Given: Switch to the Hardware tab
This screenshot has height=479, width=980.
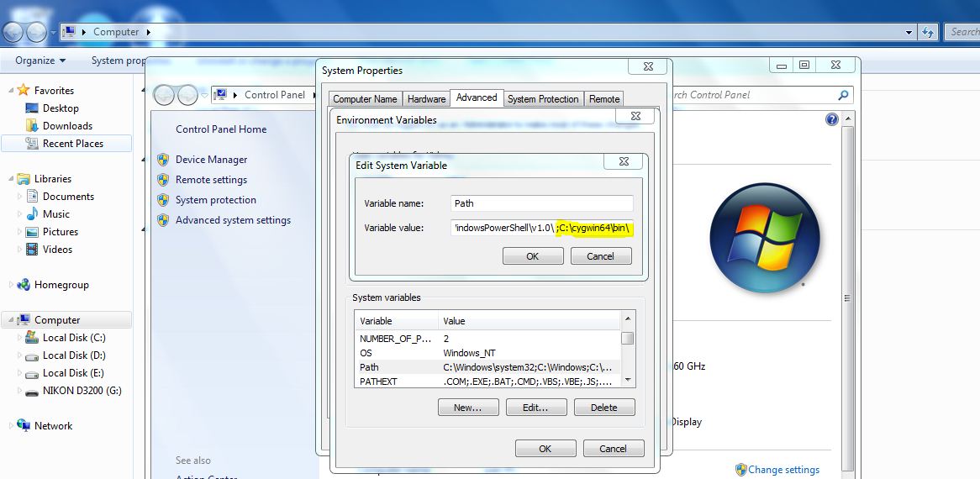Looking at the screenshot, I should (426, 98).
